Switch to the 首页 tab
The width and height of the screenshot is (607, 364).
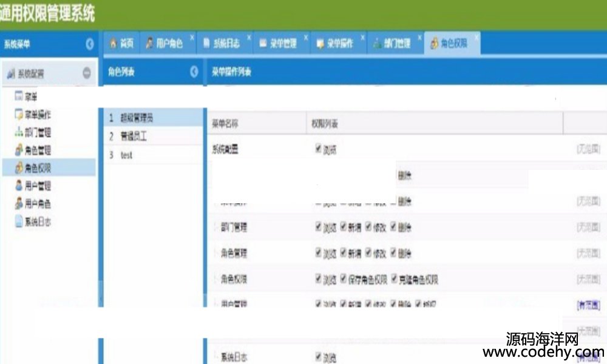click(121, 43)
